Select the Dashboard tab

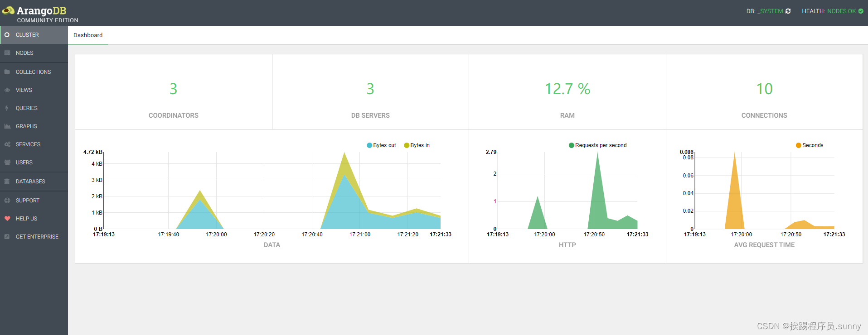pyautogui.click(x=88, y=35)
